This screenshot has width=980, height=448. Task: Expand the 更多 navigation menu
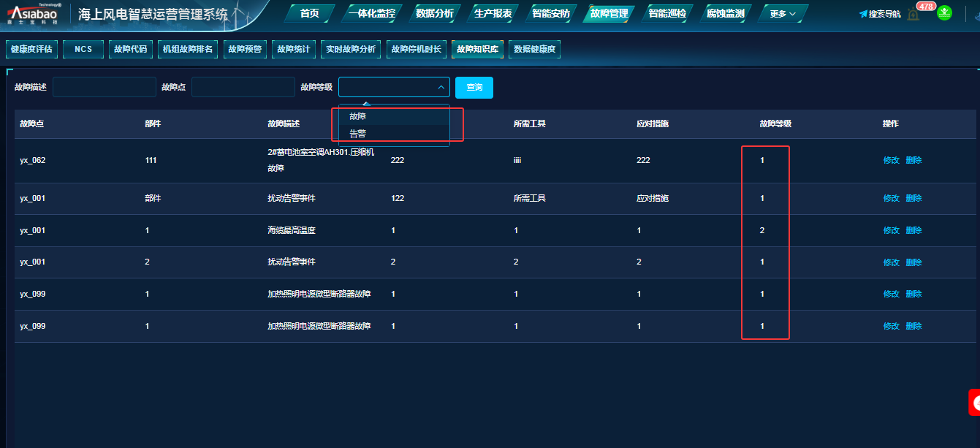(783, 14)
